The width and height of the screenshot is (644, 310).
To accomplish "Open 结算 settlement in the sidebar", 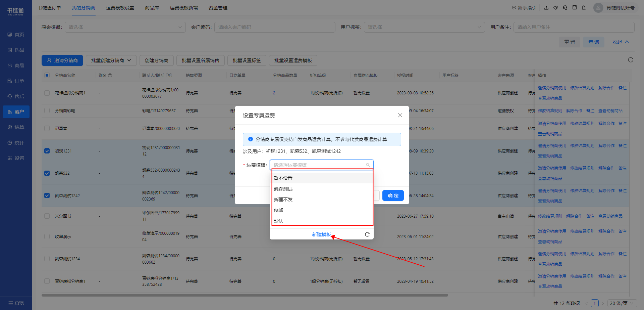I will [x=16, y=127].
